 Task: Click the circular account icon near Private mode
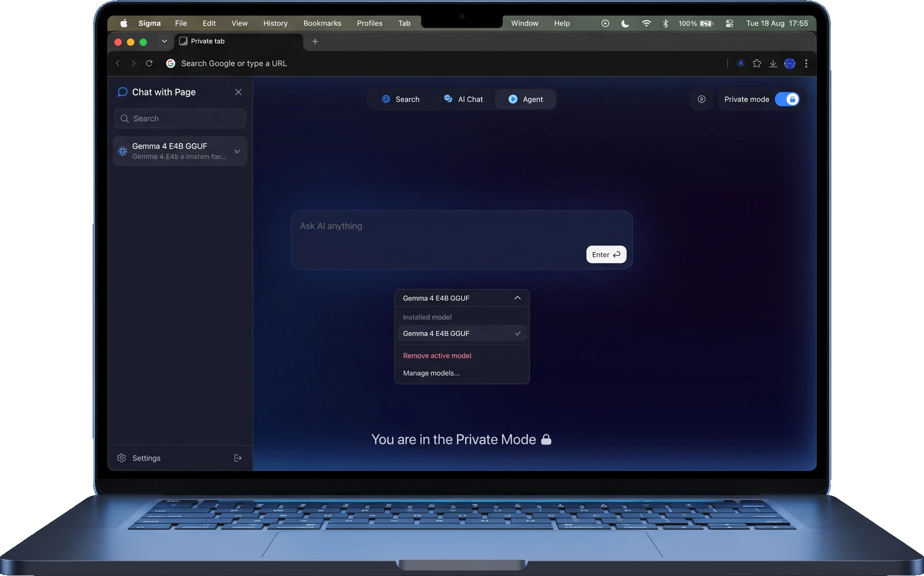(701, 99)
